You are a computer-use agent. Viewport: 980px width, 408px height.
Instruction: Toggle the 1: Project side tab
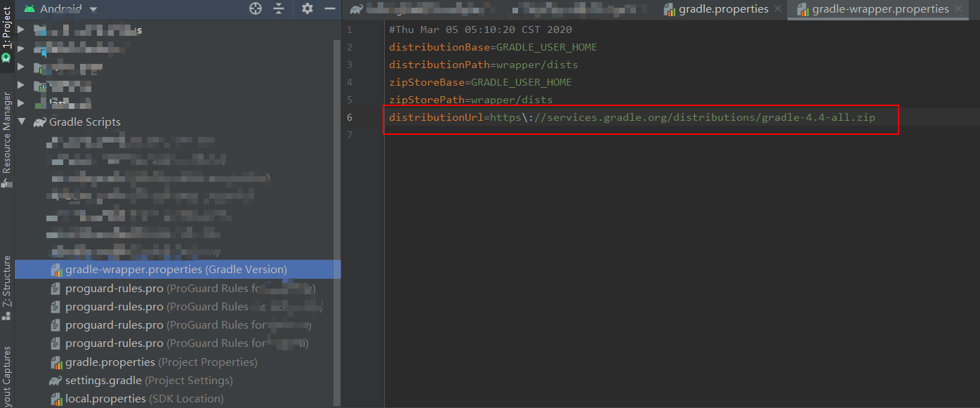pos(6,36)
